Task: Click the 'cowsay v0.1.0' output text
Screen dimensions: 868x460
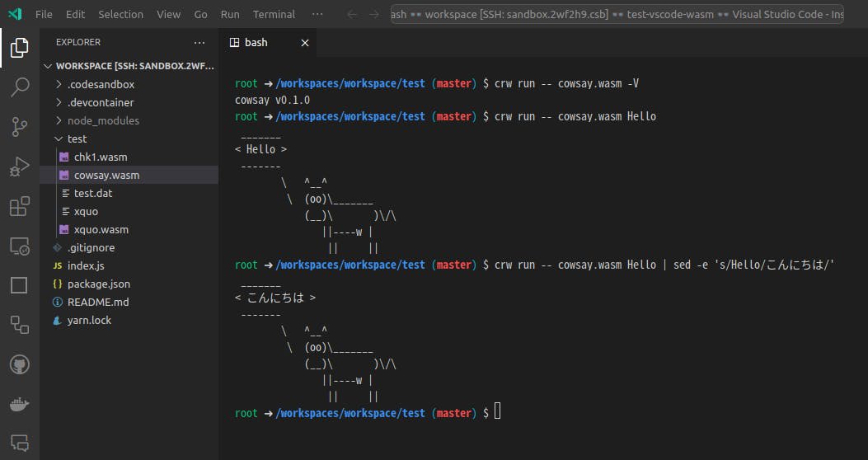Action: tap(272, 101)
